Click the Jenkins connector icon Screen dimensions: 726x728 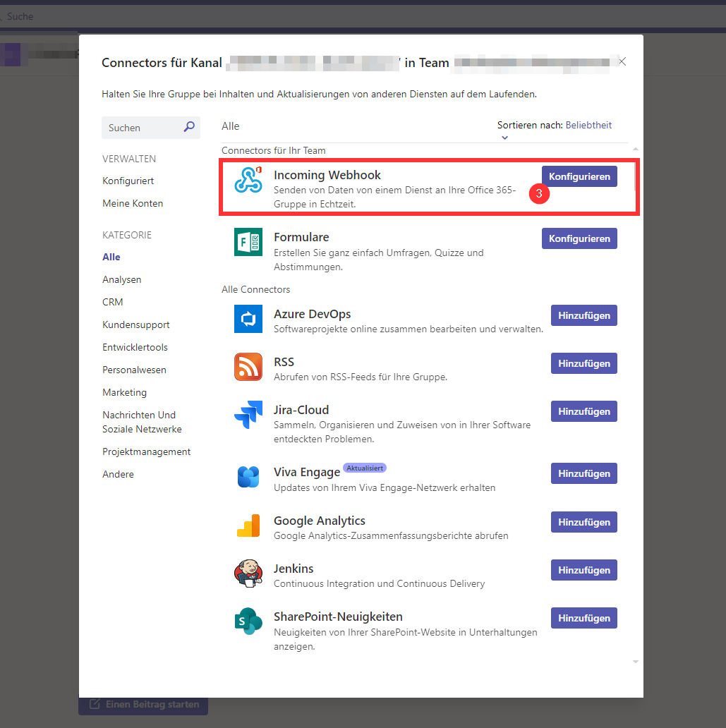pos(248,574)
